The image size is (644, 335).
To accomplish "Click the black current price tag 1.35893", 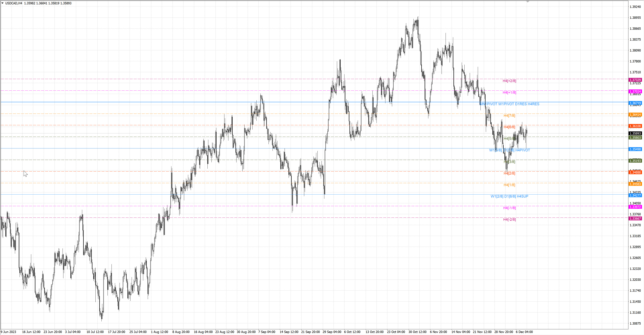I will point(635,133).
